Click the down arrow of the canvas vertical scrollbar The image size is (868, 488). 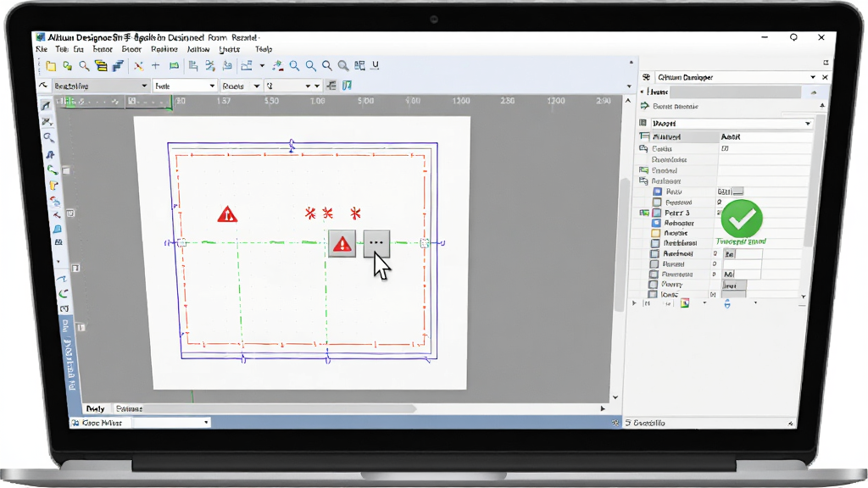pos(615,397)
